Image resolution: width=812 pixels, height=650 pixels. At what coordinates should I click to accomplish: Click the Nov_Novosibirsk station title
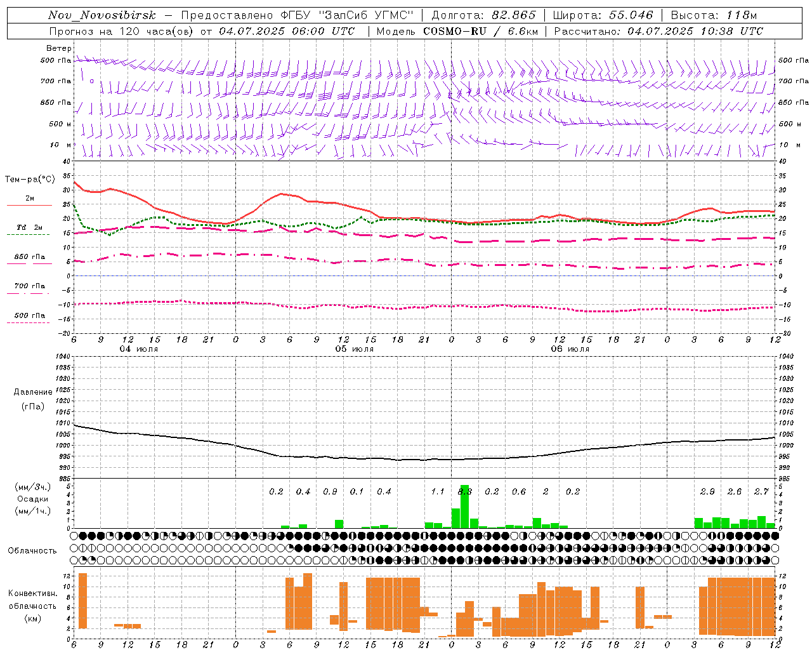tap(102, 15)
